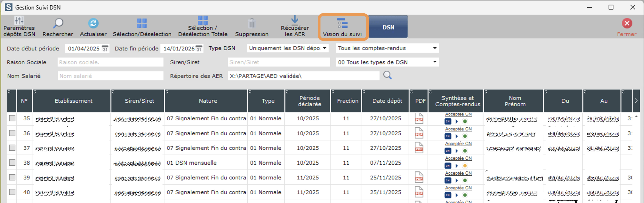Screen dimensions: 644x203
Task: Browse AER folder with magnifier icon
Action: [x=387, y=75]
